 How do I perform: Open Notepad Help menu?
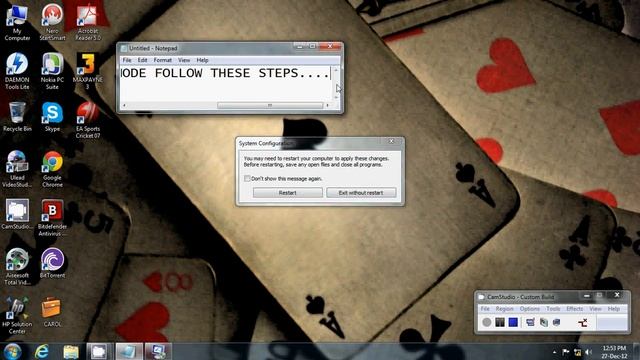202,60
